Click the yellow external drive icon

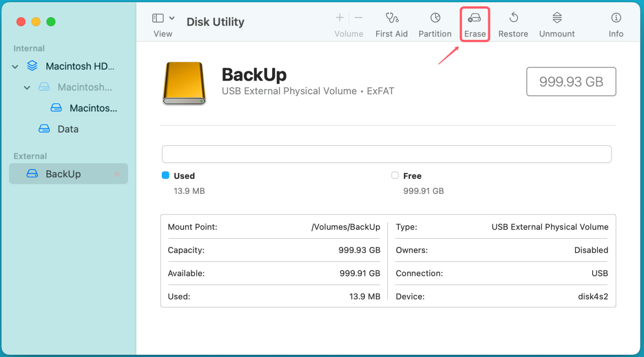(x=184, y=83)
